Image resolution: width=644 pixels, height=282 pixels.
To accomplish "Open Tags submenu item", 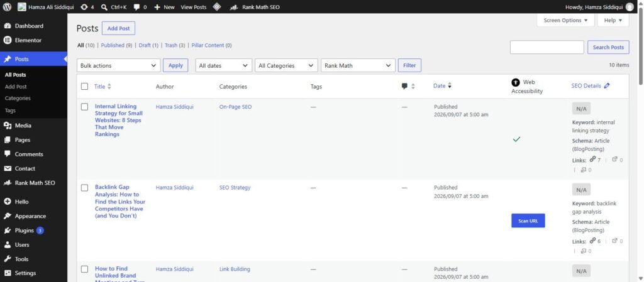I will pyautogui.click(x=10, y=111).
